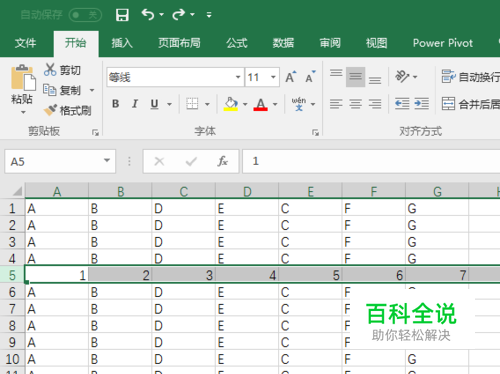This screenshot has width=500, height=374.
Task: Click the phonetic guide (wén) icon
Action: pyautogui.click(x=298, y=104)
